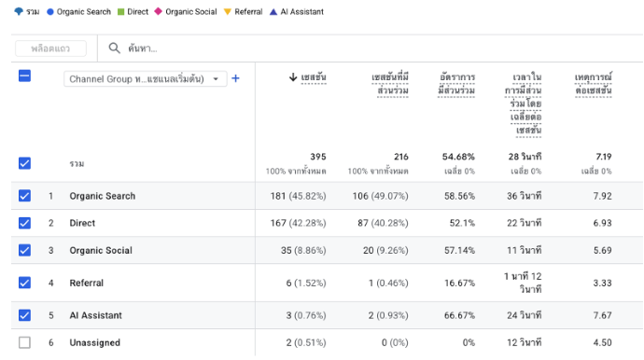This screenshot has width=644, height=360.
Task: Click Organic Search sessions 181 (45.82%)
Action: [x=298, y=196]
